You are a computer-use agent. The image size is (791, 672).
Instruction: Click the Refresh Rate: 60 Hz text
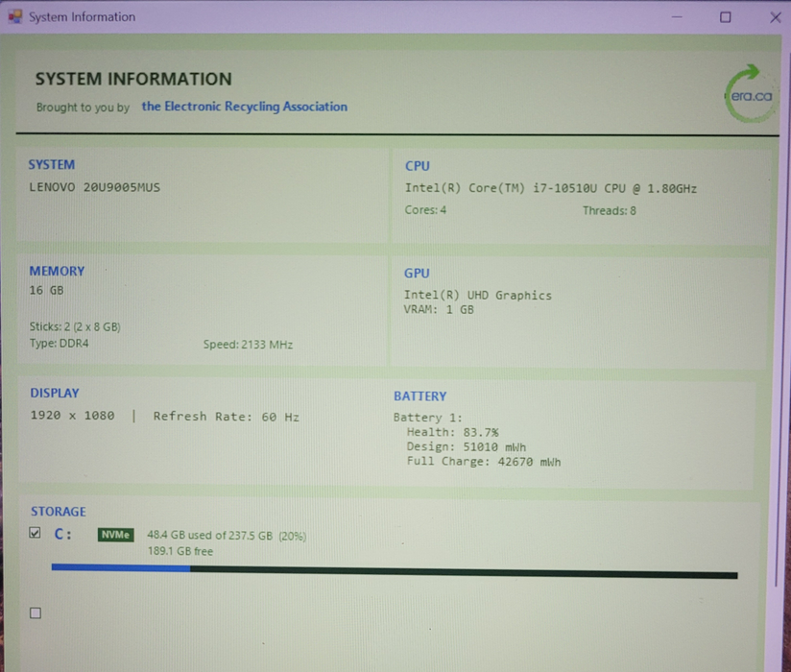(x=227, y=417)
